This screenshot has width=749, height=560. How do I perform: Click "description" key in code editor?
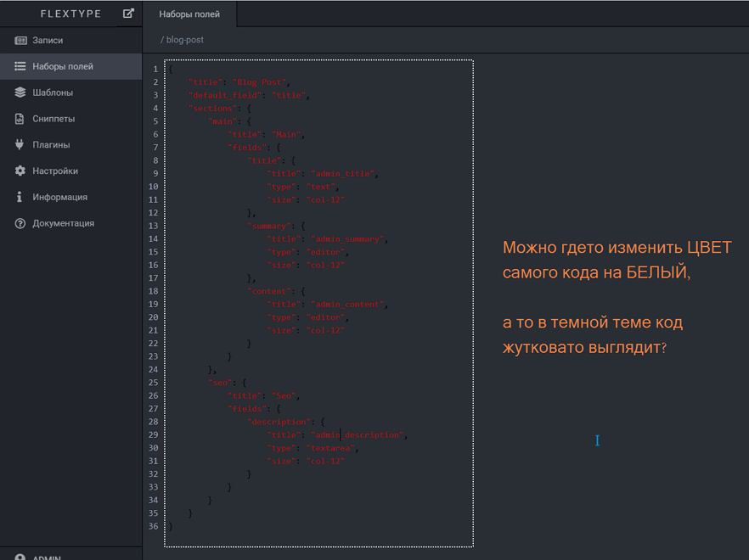tap(279, 422)
